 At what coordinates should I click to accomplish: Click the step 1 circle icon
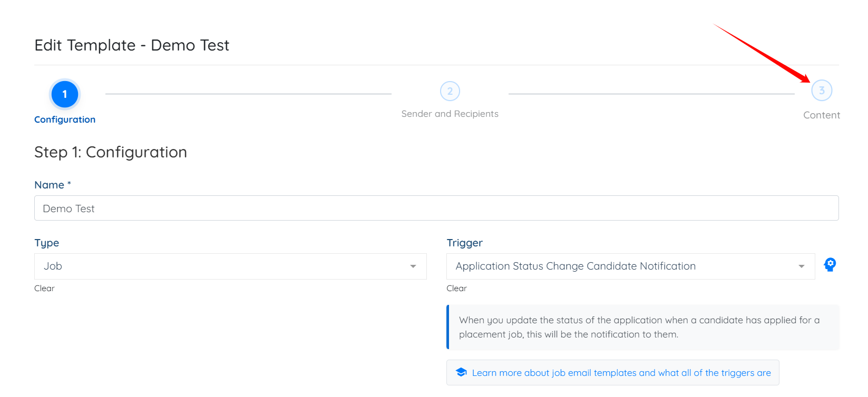pyautogui.click(x=65, y=94)
